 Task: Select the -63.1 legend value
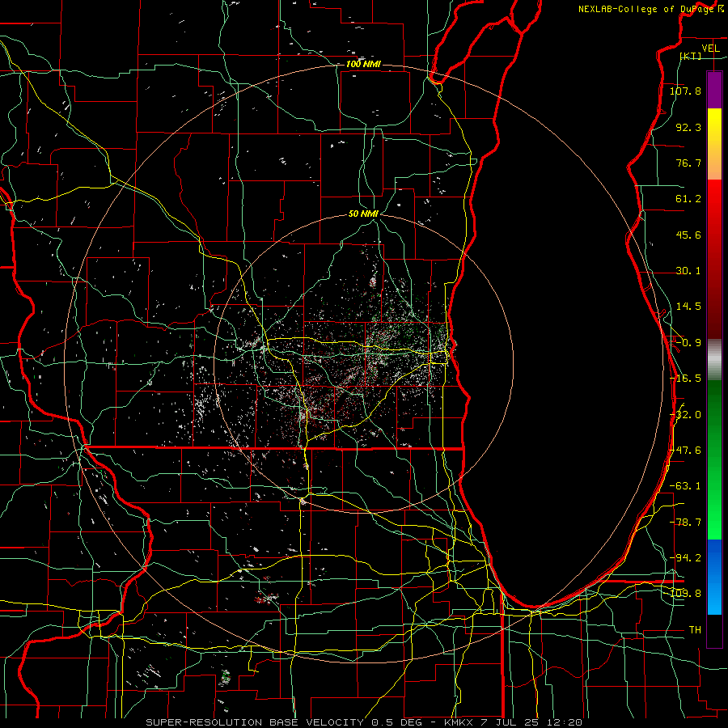(x=685, y=486)
